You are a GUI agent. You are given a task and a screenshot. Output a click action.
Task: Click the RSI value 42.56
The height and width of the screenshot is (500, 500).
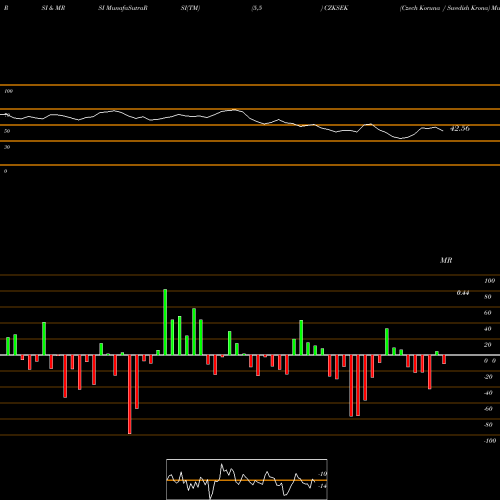[x=460, y=128]
